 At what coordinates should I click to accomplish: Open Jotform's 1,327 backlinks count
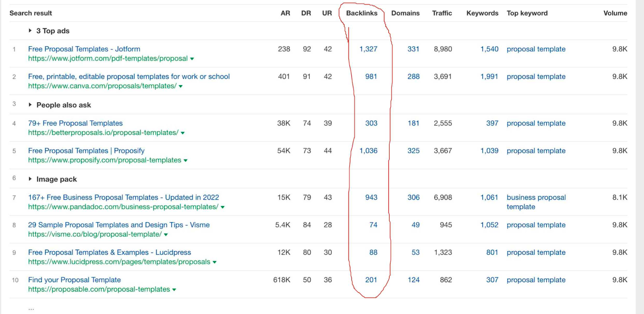368,49
